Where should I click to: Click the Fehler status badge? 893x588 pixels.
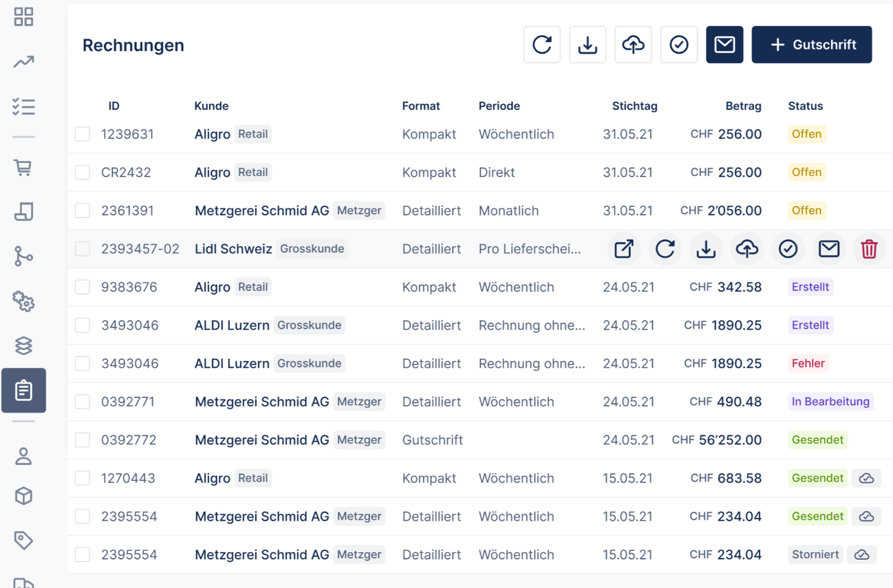click(808, 364)
